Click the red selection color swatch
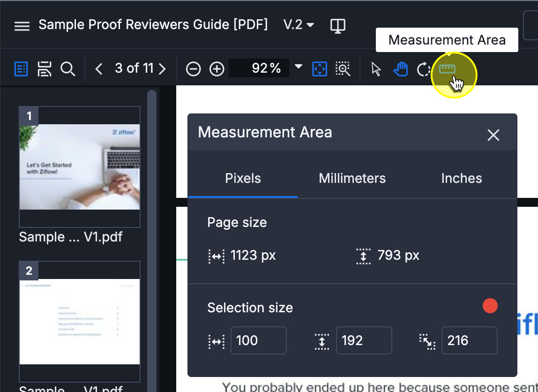538x392 pixels. point(490,306)
